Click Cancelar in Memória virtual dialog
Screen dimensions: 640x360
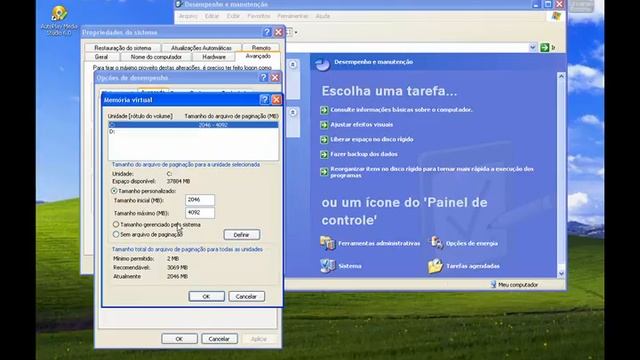coord(246,296)
